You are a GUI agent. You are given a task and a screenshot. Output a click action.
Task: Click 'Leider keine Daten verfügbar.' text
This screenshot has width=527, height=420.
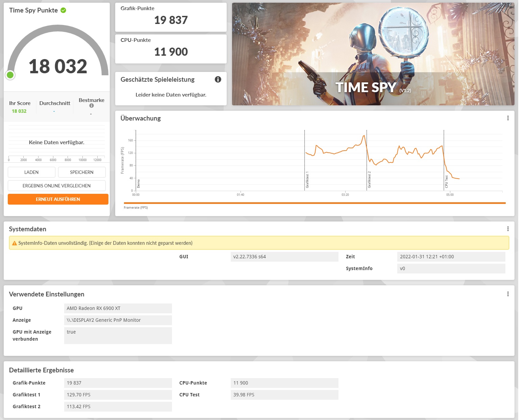click(x=171, y=95)
